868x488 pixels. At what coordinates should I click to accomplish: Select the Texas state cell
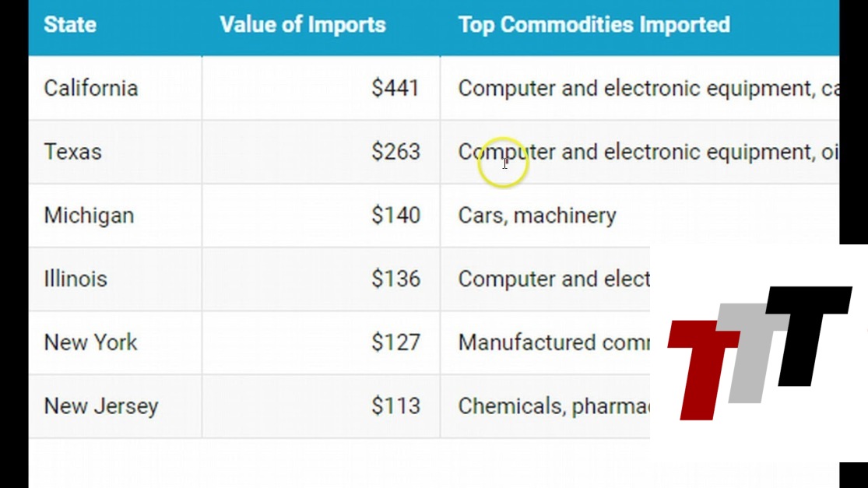click(x=73, y=152)
